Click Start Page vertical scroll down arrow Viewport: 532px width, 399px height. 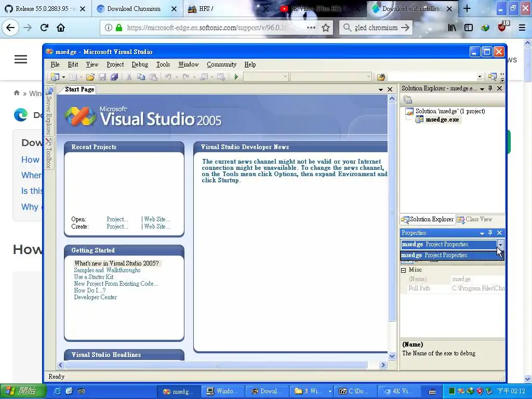click(x=392, y=356)
